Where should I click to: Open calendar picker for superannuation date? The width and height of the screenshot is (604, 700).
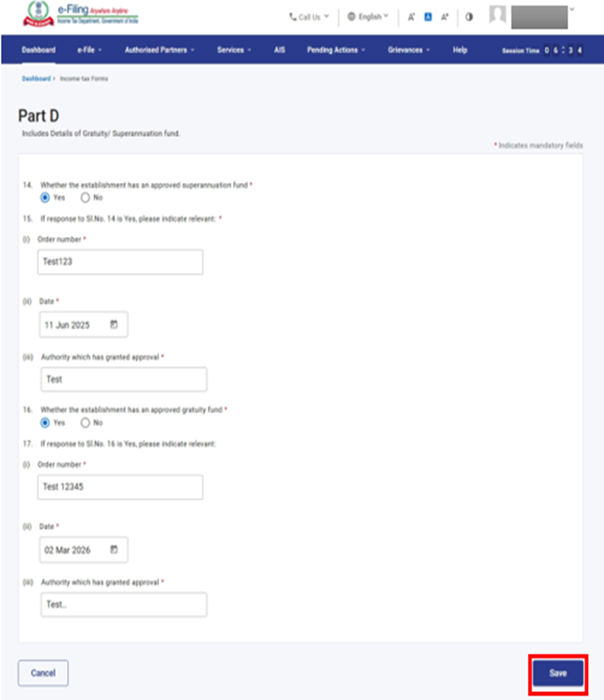point(114,325)
